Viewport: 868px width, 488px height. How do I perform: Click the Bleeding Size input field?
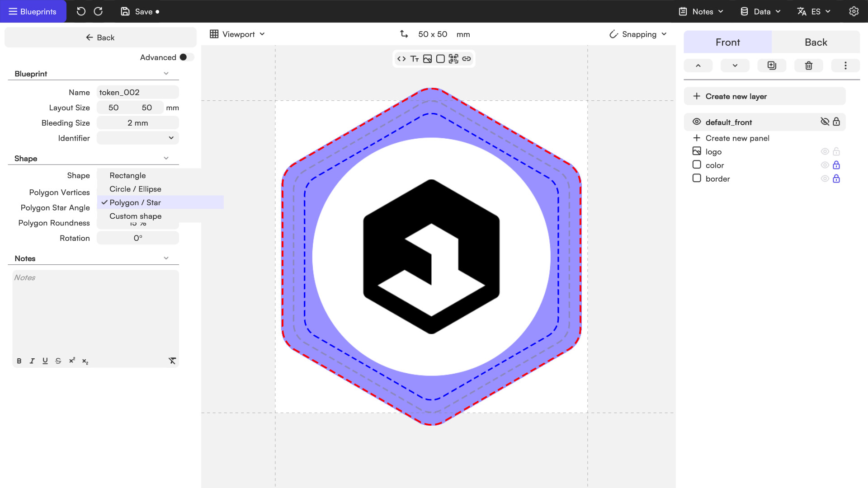137,122
